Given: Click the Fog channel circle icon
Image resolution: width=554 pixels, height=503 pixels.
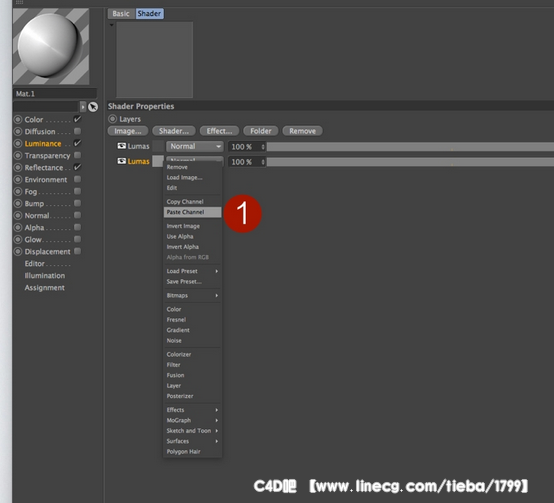Looking at the screenshot, I should [x=18, y=191].
